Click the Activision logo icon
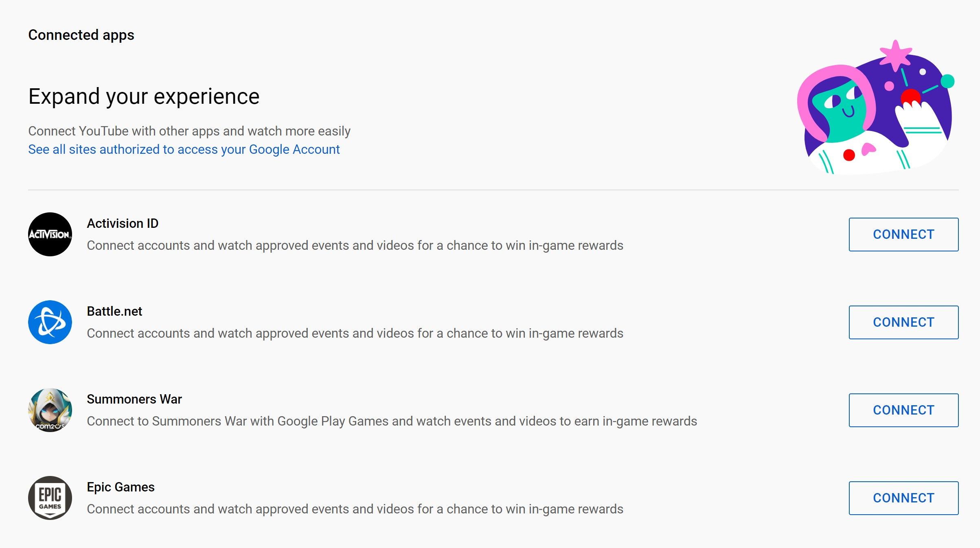Viewport: 980px width, 548px height. [50, 234]
